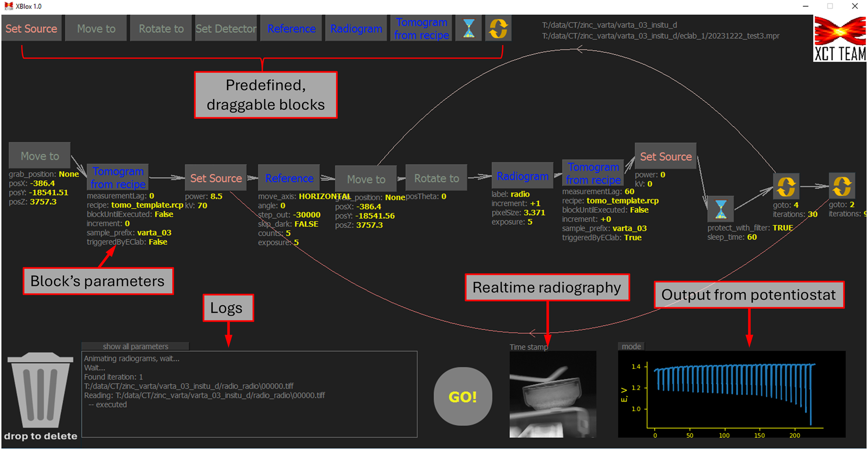Image resolution: width=868 pixels, height=450 pixels.
Task: Toggle protect_with_filter TRUE value on sleep block
Action: (x=783, y=228)
